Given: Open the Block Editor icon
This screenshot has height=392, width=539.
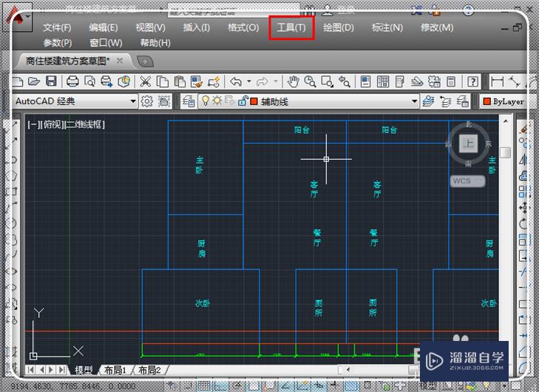Looking at the screenshot, I should pos(214,81).
